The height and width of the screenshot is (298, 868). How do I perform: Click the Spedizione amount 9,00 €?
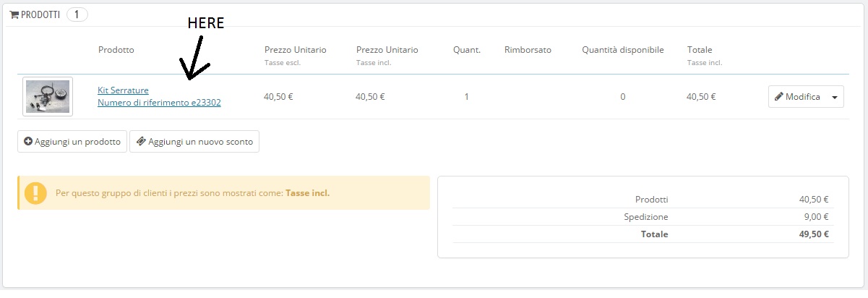point(815,216)
